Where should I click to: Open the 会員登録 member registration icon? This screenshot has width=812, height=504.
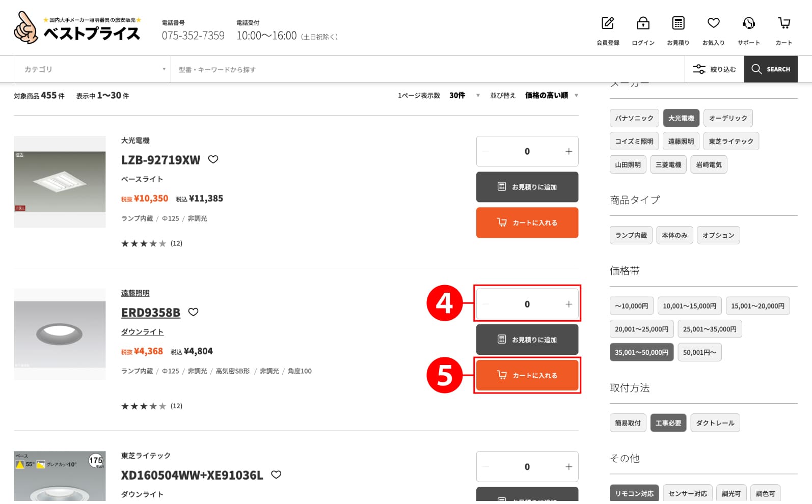click(608, 23)
